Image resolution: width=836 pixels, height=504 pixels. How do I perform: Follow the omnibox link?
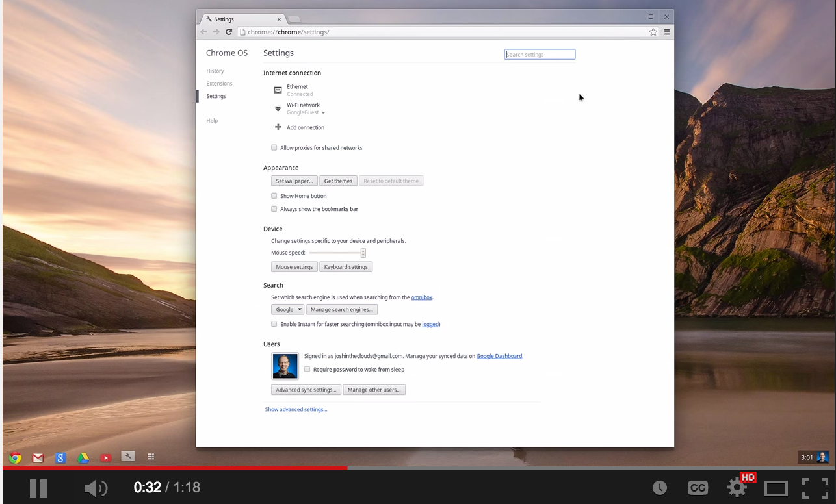[x=421, y=297]
